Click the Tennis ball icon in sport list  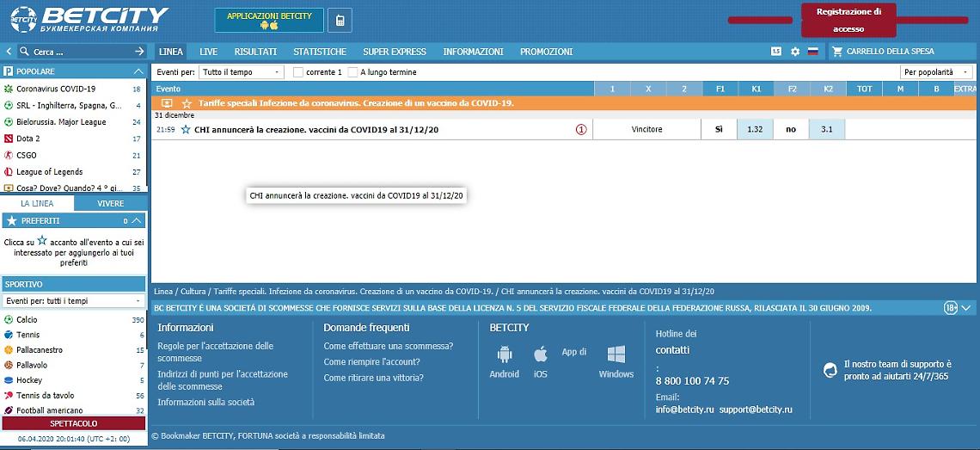(8, 335)
